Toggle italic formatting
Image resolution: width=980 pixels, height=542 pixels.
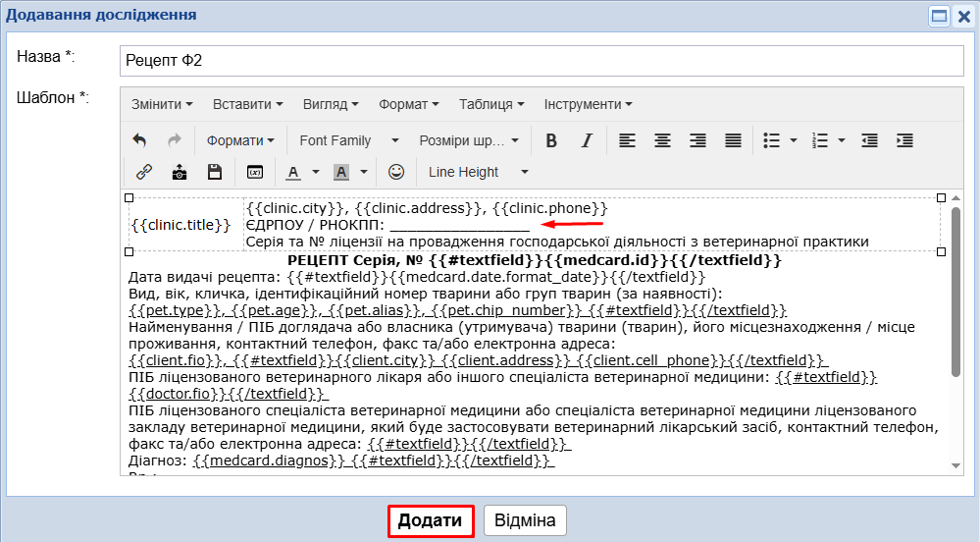587,140
